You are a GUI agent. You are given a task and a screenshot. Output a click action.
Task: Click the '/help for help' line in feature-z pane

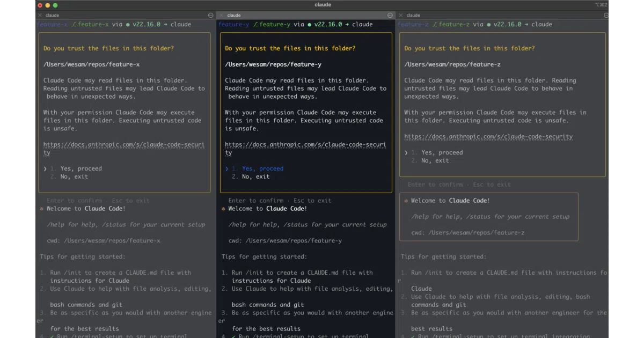point(491,217)
